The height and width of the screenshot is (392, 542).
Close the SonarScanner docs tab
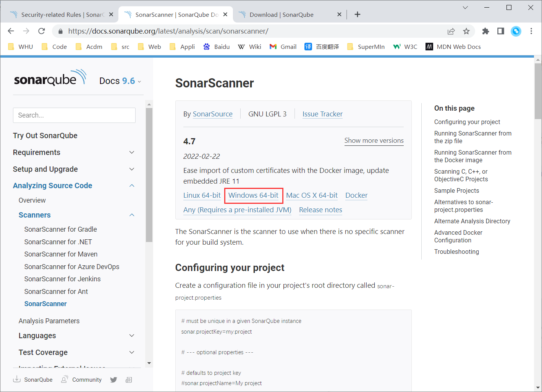(x=225, y=15)
